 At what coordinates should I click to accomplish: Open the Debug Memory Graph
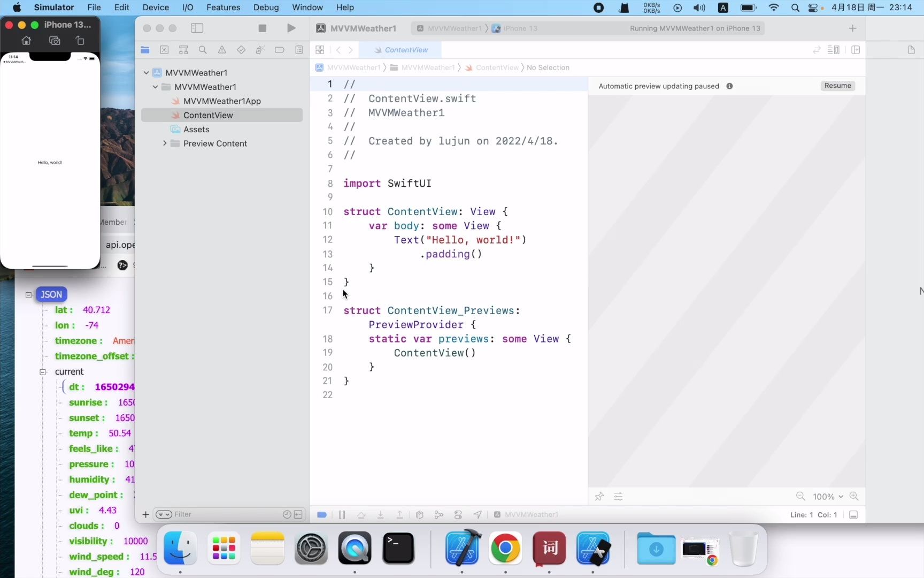tap(439, 515)
